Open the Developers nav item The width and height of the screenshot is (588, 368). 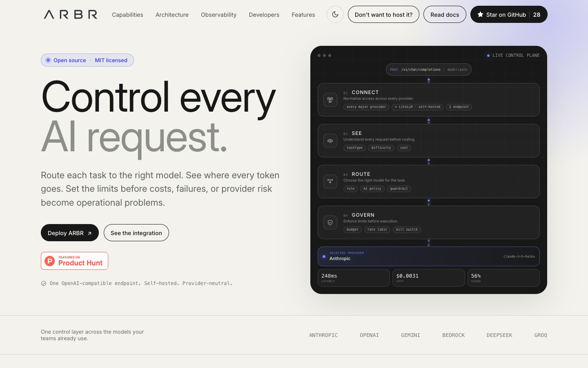click(264, 15)
